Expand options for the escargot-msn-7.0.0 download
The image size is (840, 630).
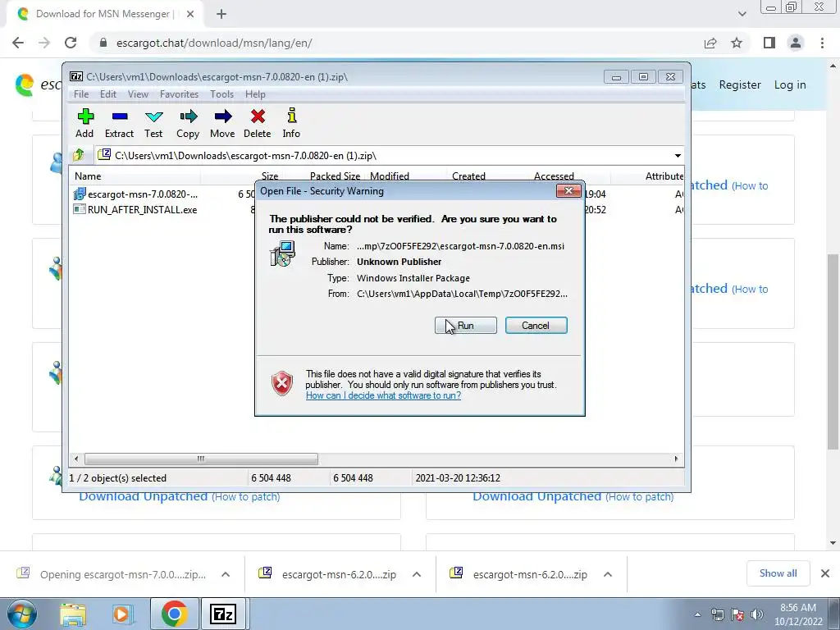click(226, 574)
